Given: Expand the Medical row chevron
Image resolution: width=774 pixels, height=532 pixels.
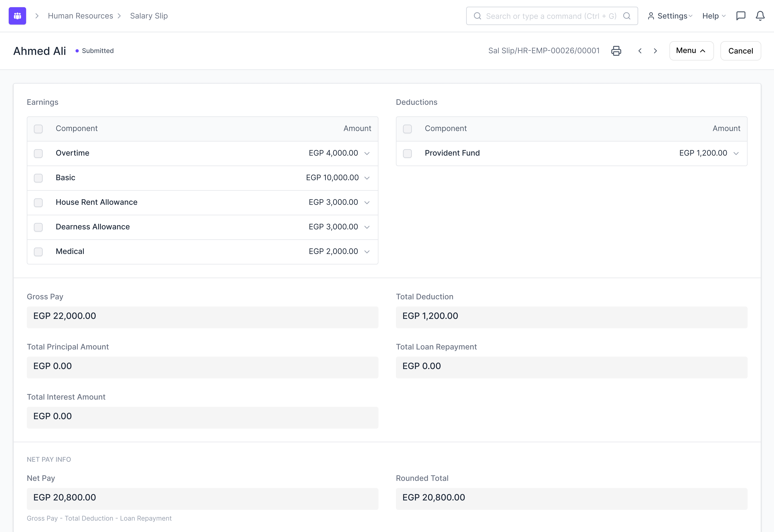Looking at the screenshot, I should click(367, 252).
